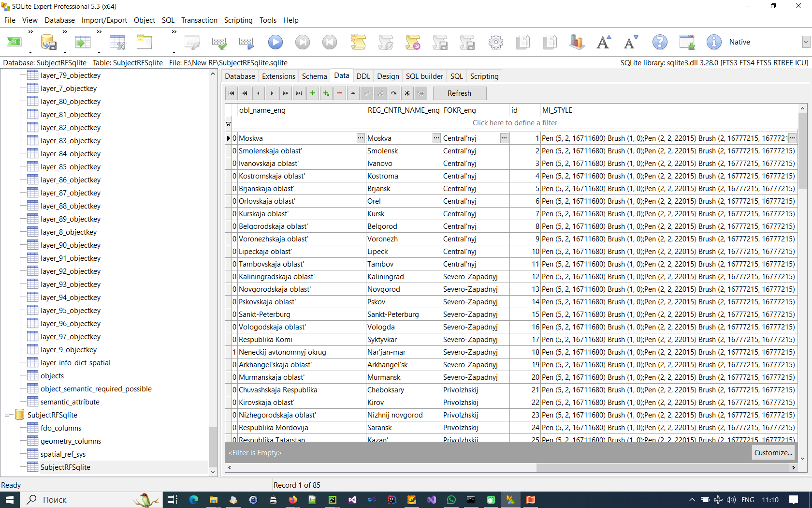Viewport: 812px width, 508px height.
Task: Collapse the SubjectRFSqlite database tree node
Action: 7,415
